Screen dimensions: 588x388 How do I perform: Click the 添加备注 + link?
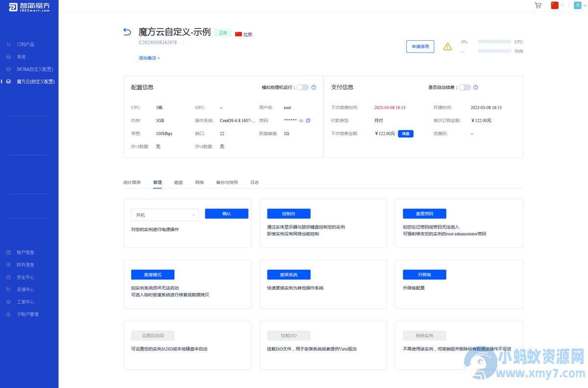[149, 58]
